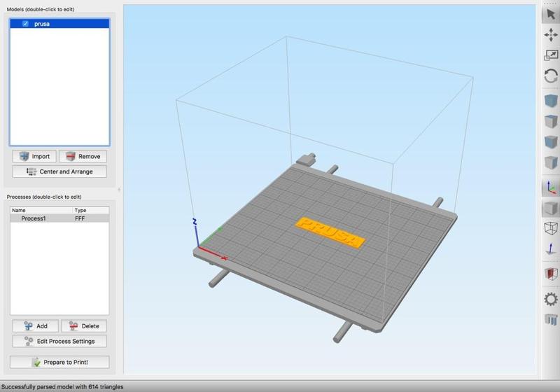Click the FFF type cell
560x392 pixels.
80,218
